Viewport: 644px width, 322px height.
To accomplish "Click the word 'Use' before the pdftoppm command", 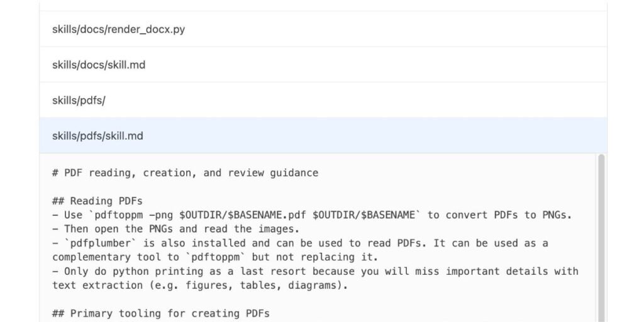I will (x=73, y=215).
